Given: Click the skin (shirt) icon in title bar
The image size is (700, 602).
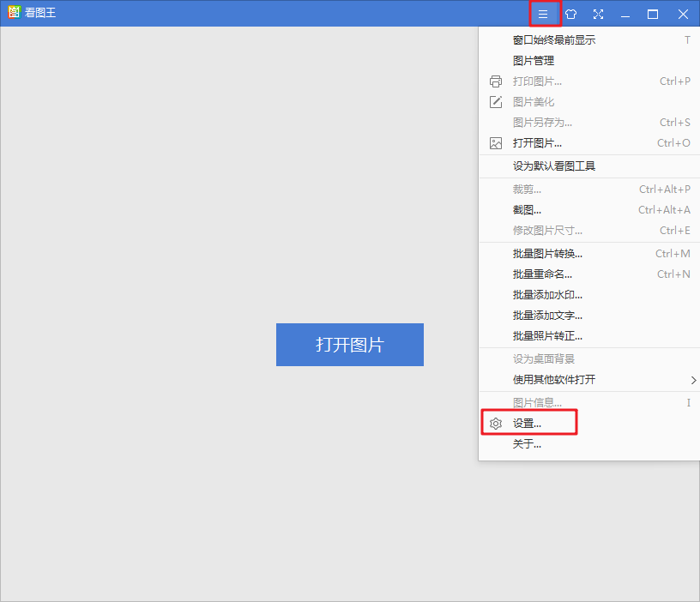Looking at the screenshot, I should 570,14.
